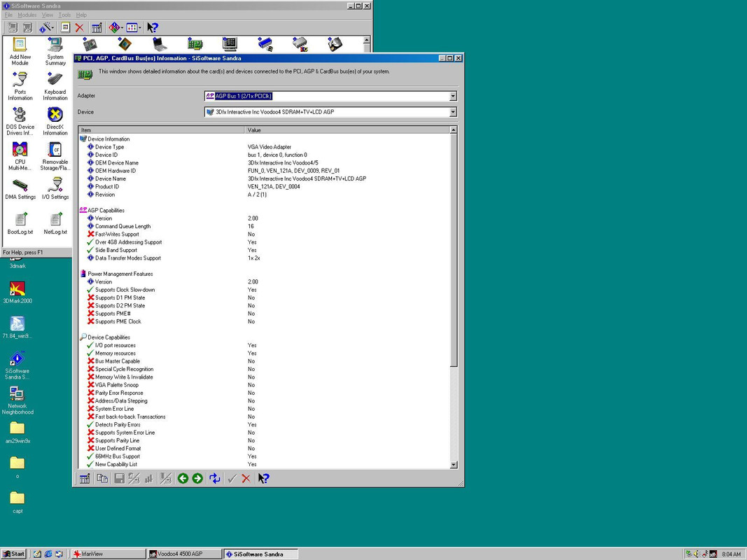Screen dimensions: 747x560
Task: Open the NetLog.txt module
Action: click(x=55, y=223)
